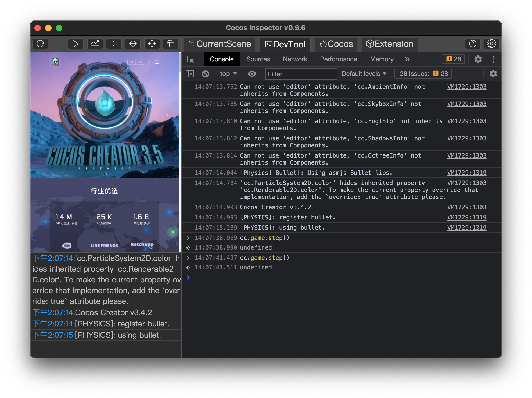Activate the element inspect picker icon
The image size is (532, 398).
coord(190,59)
